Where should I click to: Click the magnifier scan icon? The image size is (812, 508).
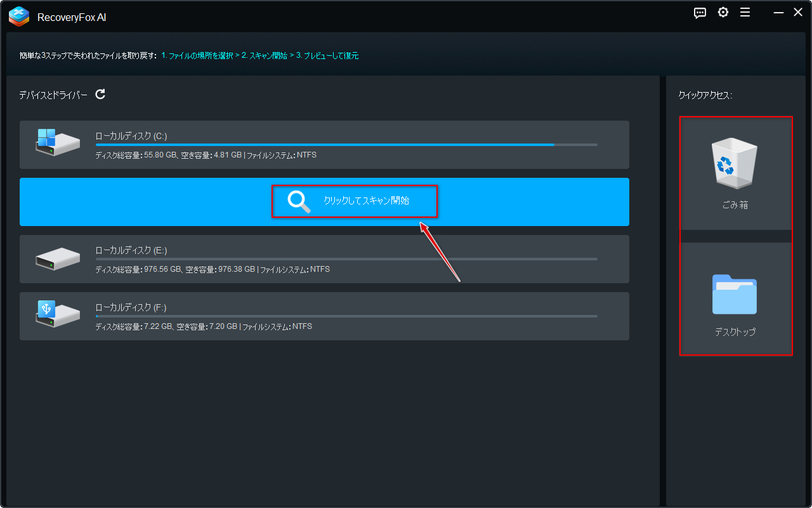(x=298, y=201)
